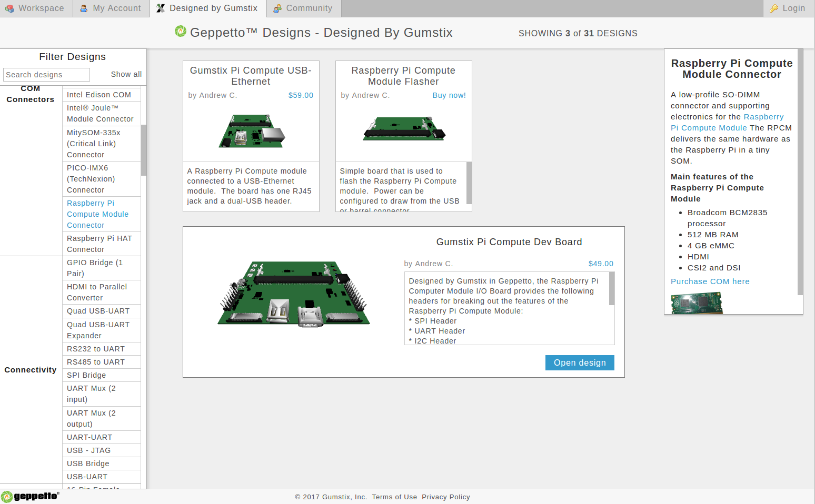Screen dimensions: 815x504
Task: Toggle the Intel Edison COM filter
Action: [99, 95]
